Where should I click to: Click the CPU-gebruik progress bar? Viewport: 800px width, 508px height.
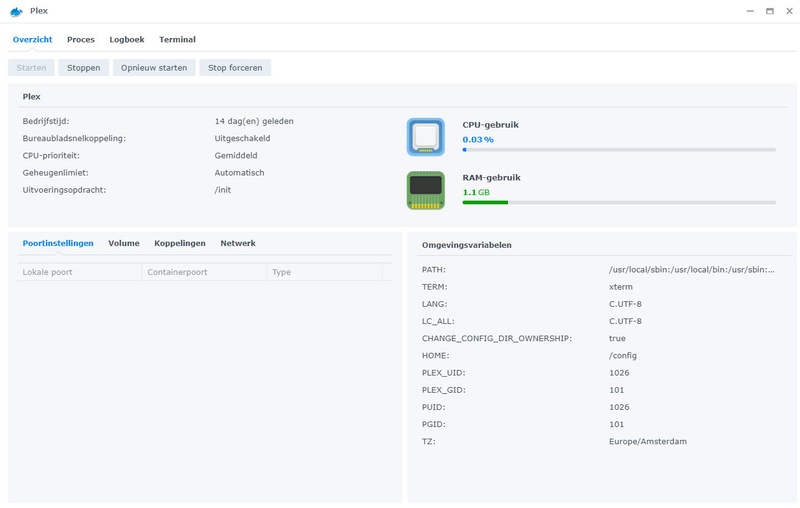[619, 150]
